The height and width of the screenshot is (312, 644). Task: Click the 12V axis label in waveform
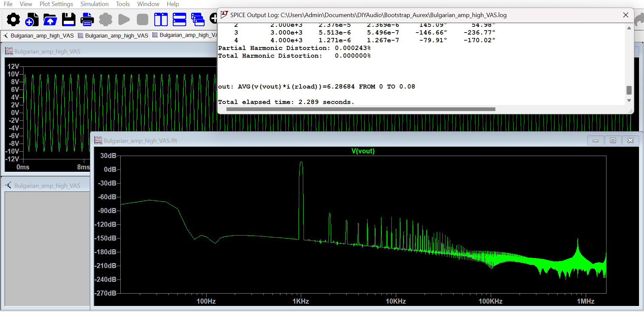(x=13, y=66)
